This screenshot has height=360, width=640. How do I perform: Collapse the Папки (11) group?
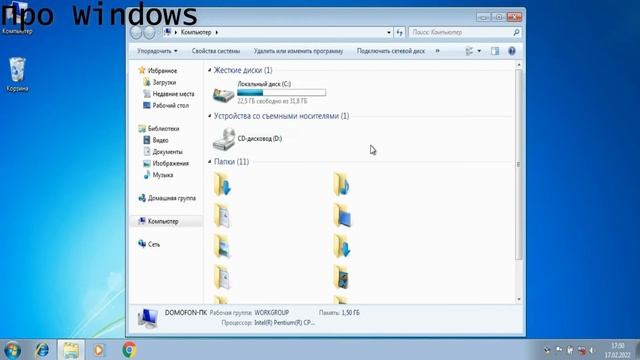point(210,162)
